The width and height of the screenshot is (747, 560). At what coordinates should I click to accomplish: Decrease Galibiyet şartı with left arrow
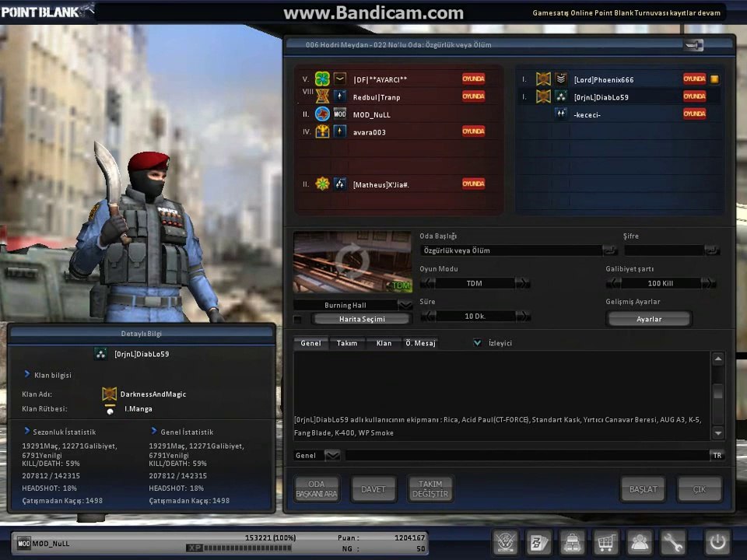[x=614, y=283]
